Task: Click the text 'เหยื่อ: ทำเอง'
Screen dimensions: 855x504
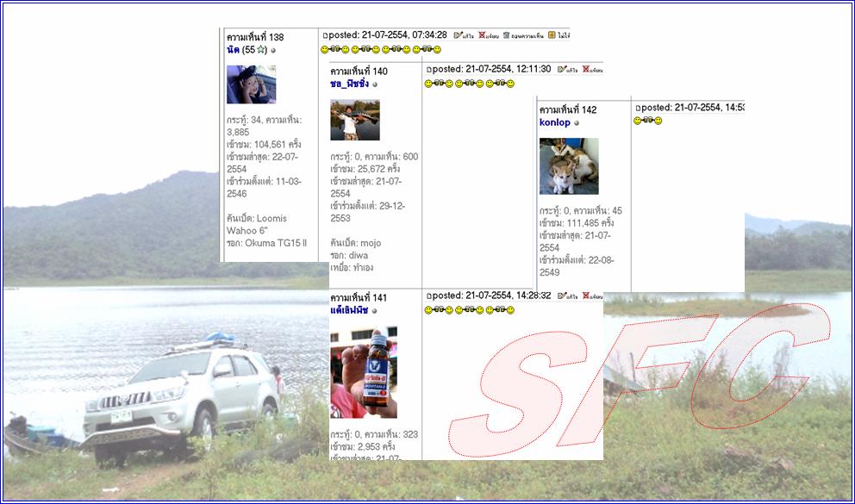Action: pyautogui.click(x=352, y=268)
